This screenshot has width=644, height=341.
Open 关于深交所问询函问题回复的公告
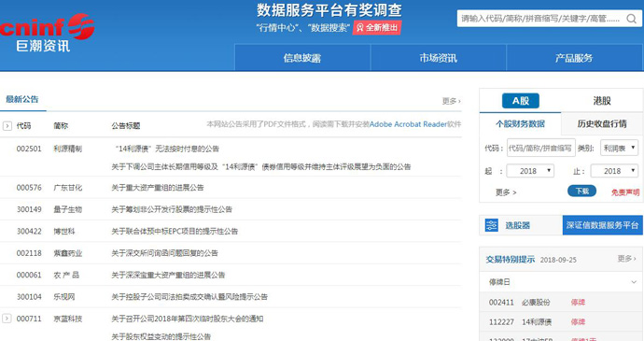pos(164,253)
